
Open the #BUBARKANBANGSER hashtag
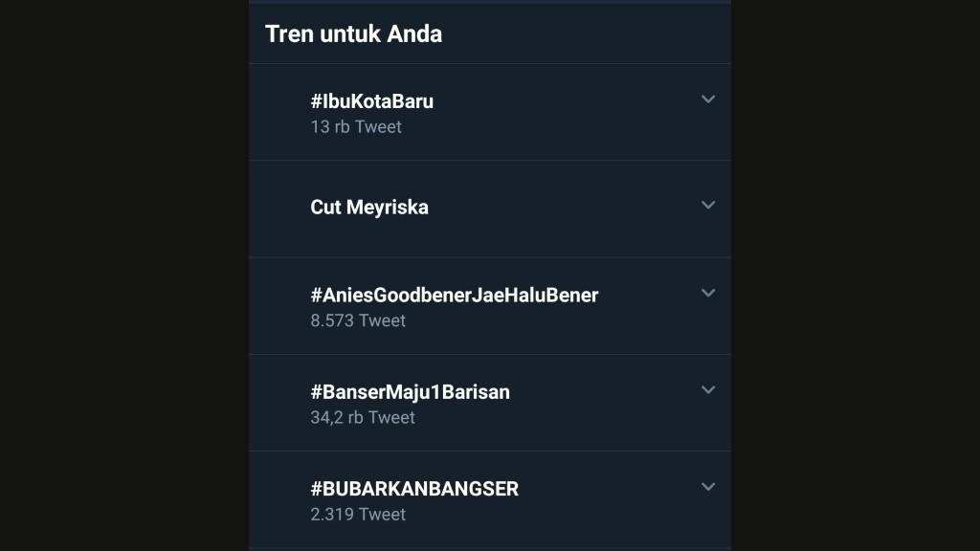[x=415, y=488]
